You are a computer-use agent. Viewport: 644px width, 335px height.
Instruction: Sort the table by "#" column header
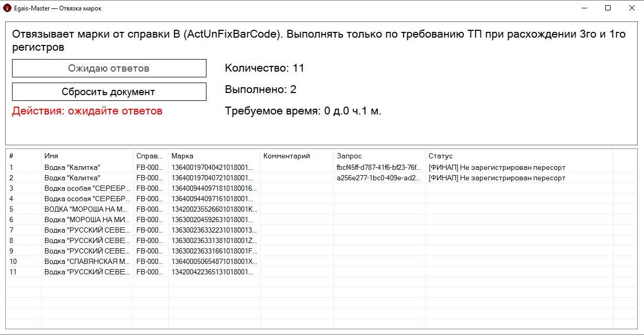tap(24, 156)
